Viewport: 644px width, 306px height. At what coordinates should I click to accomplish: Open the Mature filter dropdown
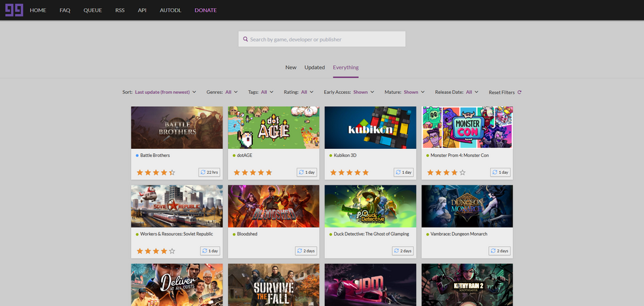pos(414,92)
